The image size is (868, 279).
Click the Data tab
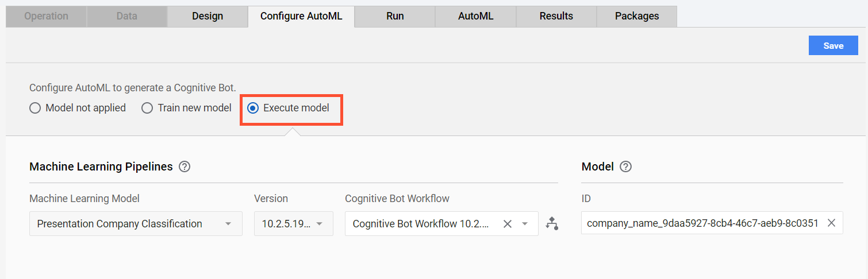pos(126,16)
